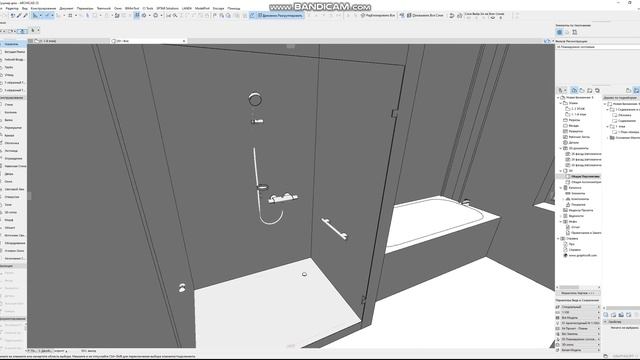Choose the Door (Дверь) tool
Screen dimensions: 640x360
coord(13,174)
